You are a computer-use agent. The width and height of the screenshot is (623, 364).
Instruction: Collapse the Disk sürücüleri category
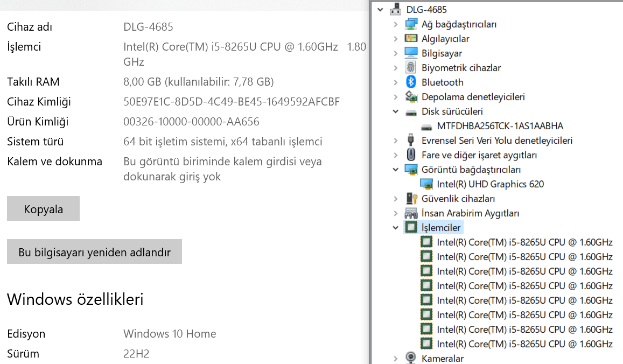click(x=396, y=111)
